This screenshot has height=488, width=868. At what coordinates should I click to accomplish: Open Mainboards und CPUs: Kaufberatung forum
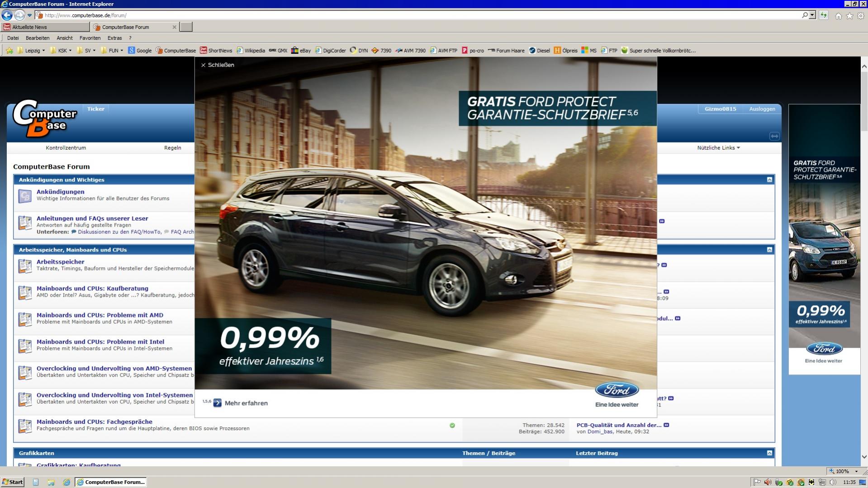92,289
